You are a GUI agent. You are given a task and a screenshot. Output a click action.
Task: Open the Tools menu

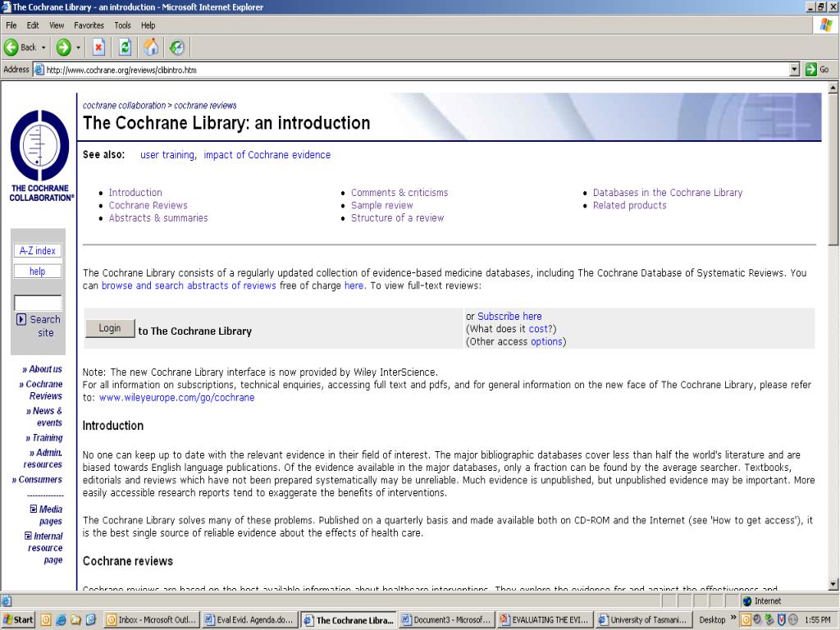tap(122, 25)
